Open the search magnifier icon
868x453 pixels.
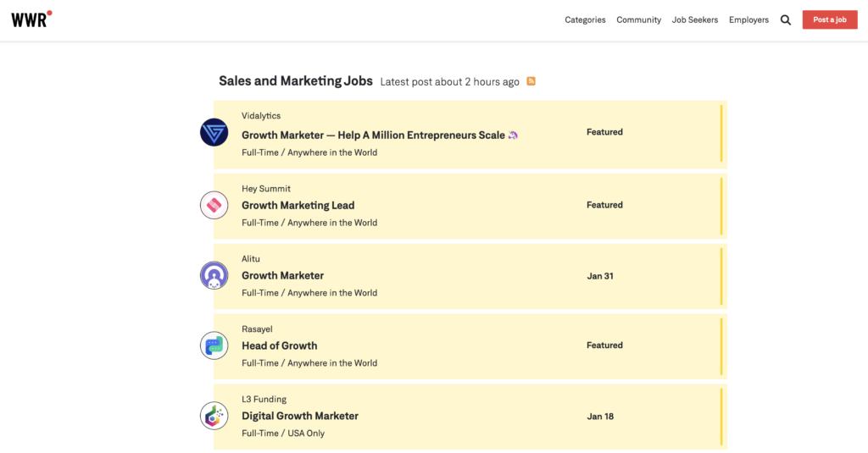point(786,20)
